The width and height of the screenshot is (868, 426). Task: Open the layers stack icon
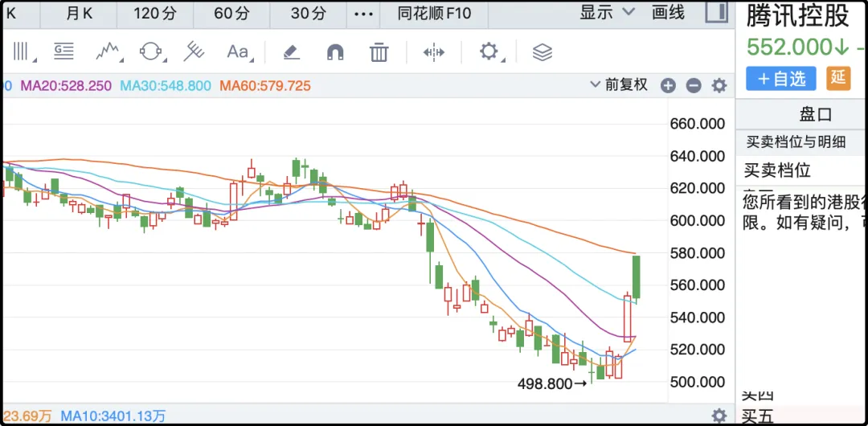[x=542, y=52]
